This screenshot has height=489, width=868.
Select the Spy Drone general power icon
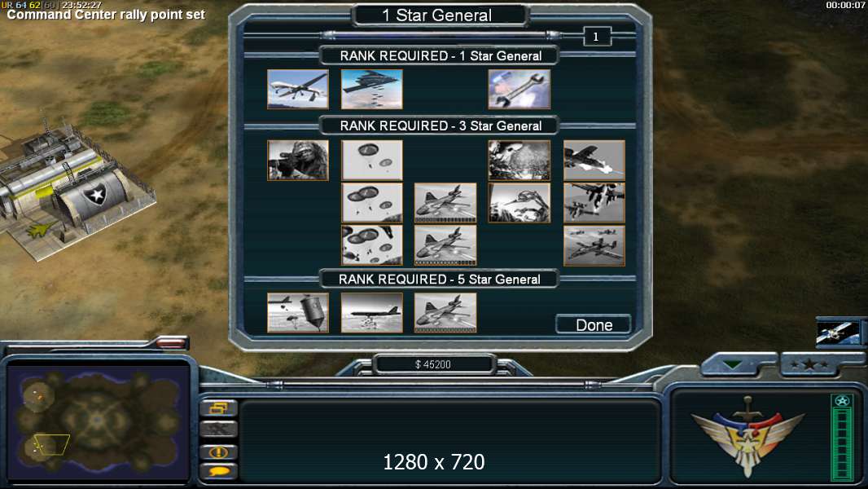click(x=298, y=89)
